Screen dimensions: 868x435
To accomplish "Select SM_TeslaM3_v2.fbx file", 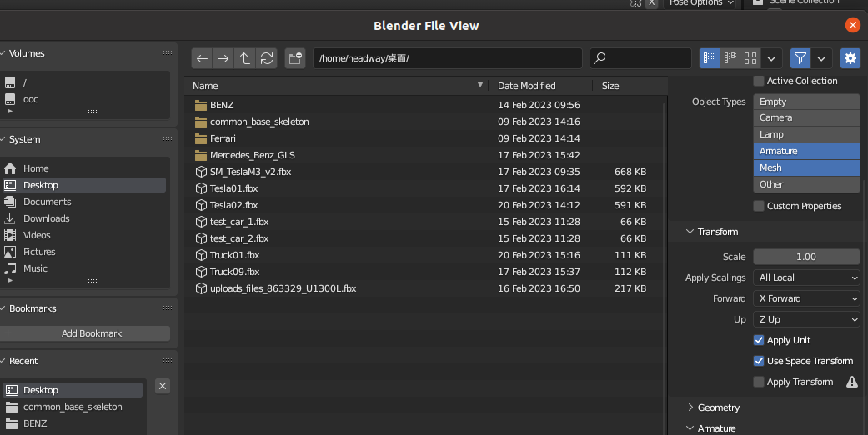I will click(x=424, y=172).
